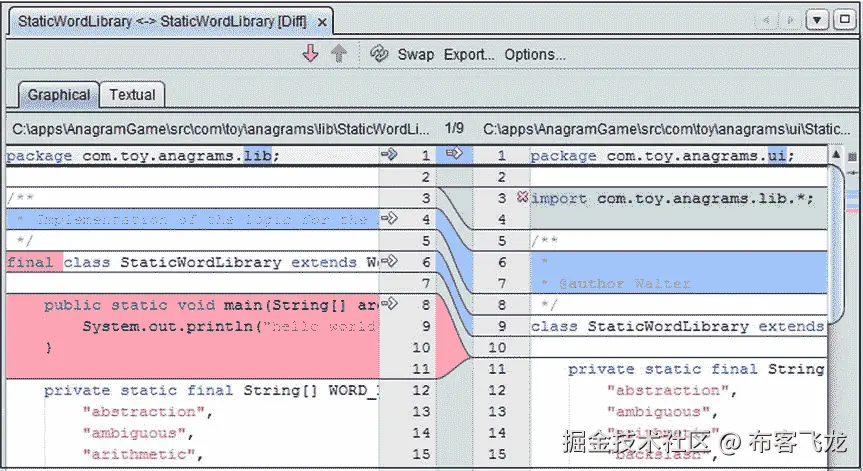Click the Swap files icon
The height and width of the screenshot is (471, 863).
(379, 54)
